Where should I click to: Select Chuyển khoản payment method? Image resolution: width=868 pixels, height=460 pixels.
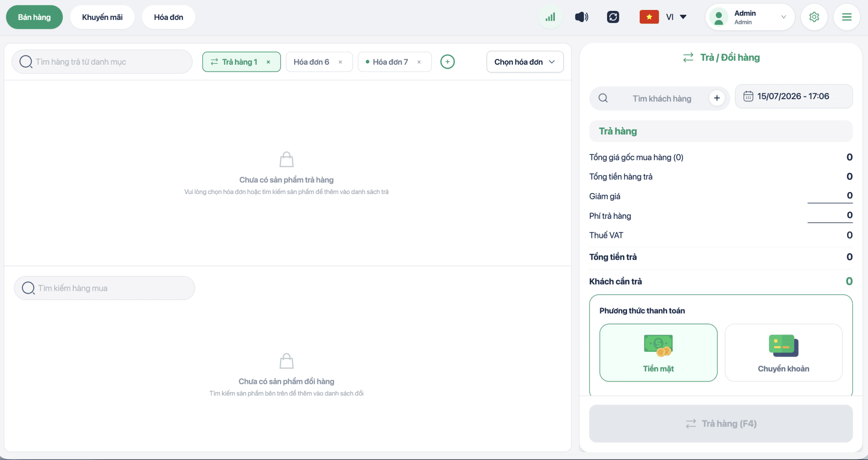(x=783, y=353)
